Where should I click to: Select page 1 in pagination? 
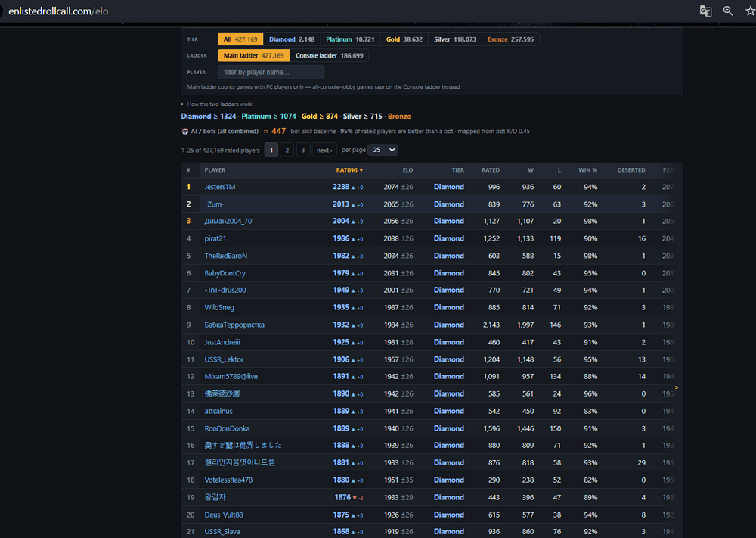point(271,150)
